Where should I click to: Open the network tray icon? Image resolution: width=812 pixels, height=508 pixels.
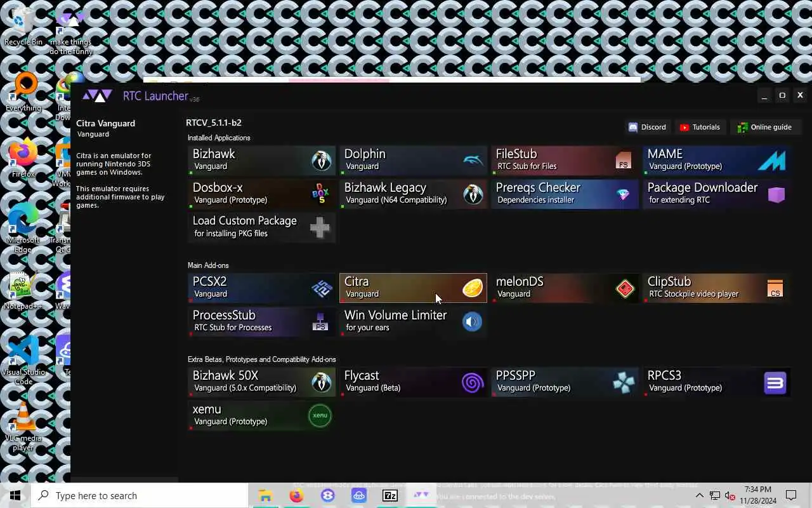tap(715, 495)
